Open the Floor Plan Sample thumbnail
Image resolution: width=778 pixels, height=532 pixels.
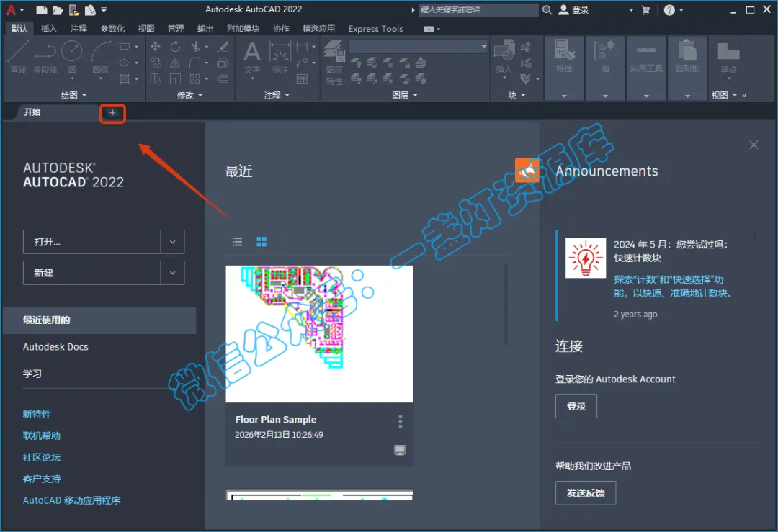pos(320,334)
